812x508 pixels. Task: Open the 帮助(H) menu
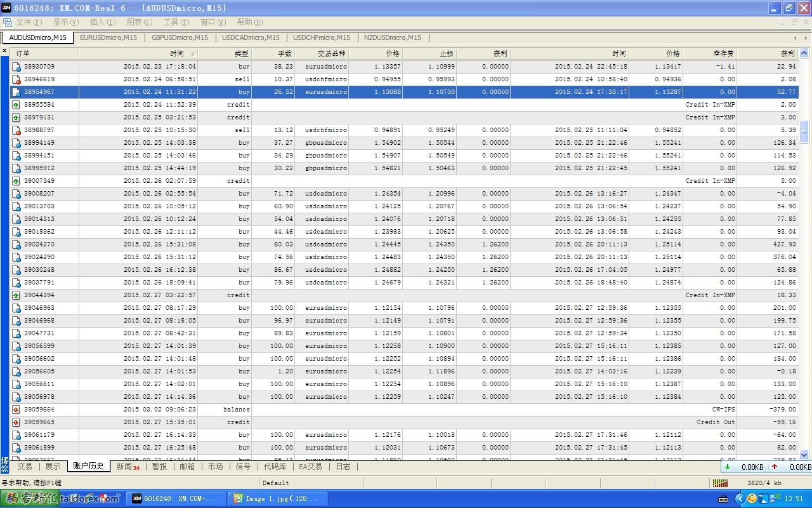pos(249,22)
